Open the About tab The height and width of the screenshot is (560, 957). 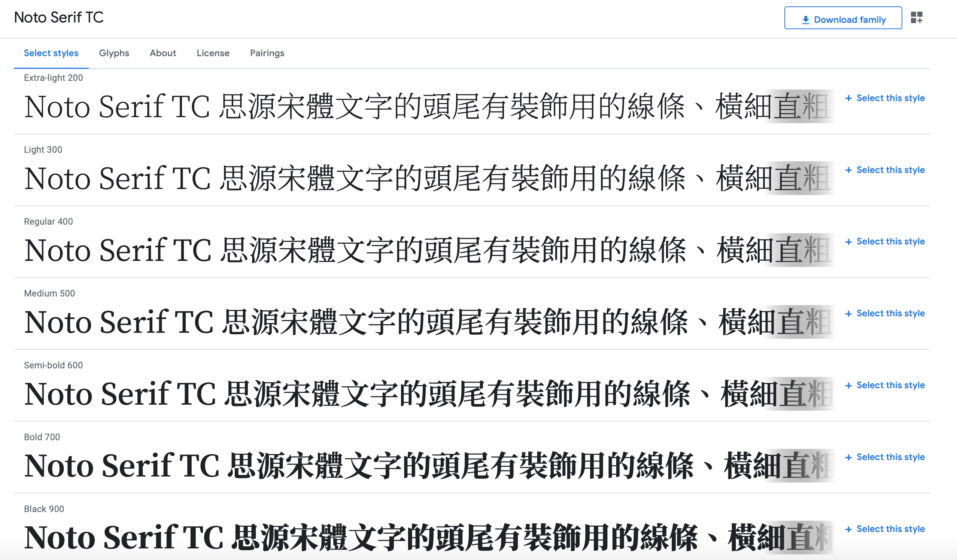162,53
